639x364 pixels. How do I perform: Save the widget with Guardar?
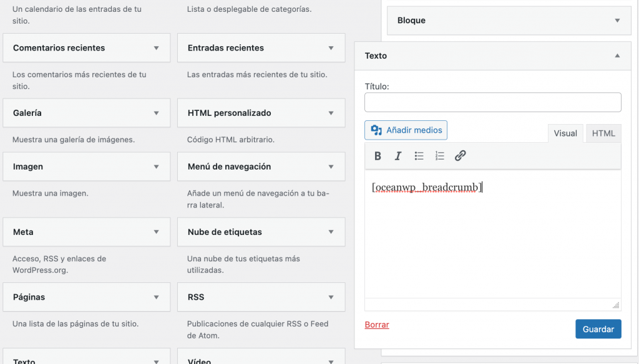pos(598,329)
